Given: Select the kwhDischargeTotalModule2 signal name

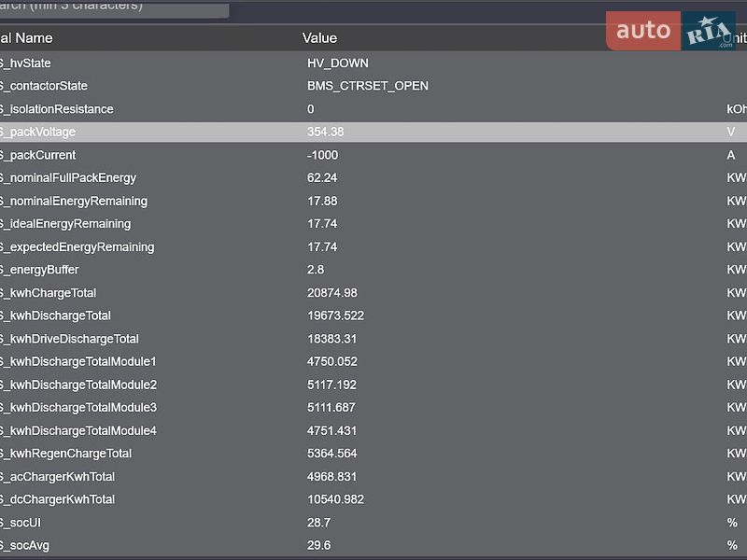Looking at the screenshot, I should (x=78, y=385).
